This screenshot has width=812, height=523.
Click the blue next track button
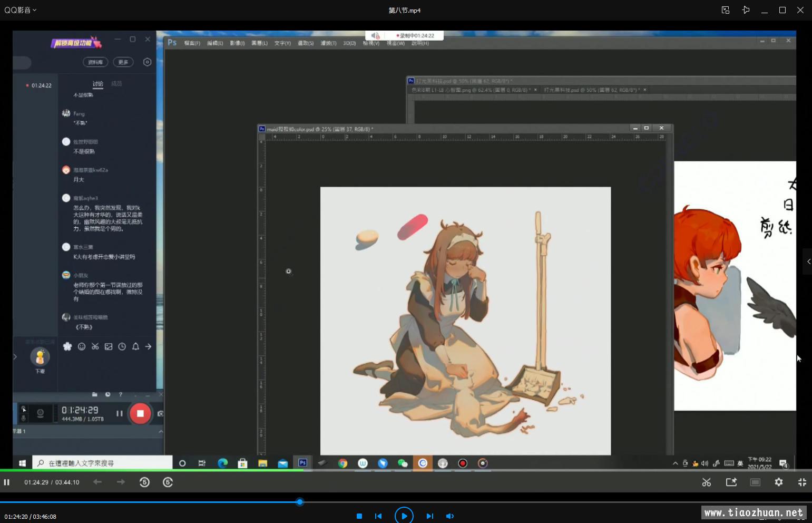(x=429, y=516)
